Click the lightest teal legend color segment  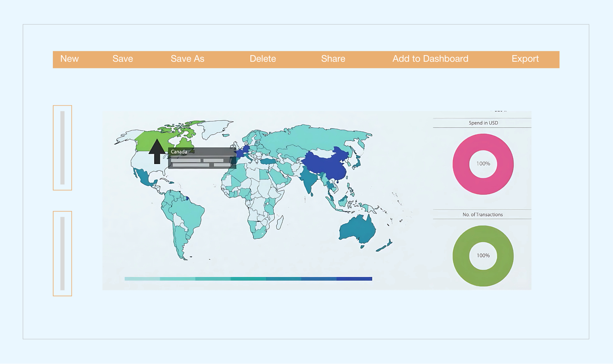tap(142, 279)
